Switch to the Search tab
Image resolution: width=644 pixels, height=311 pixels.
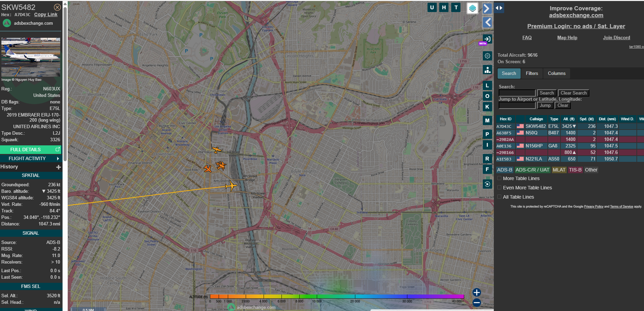(509, 73)
